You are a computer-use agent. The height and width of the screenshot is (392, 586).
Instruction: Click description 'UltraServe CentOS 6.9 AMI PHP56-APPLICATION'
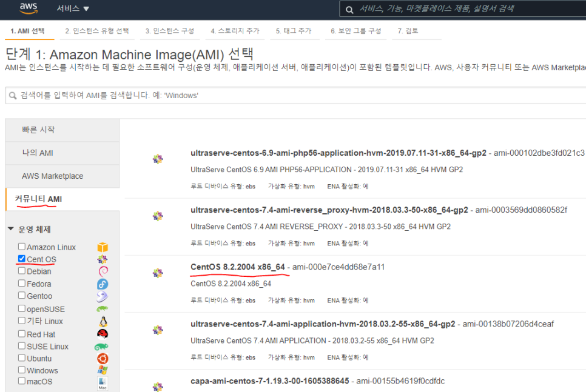tap(326, 170)
